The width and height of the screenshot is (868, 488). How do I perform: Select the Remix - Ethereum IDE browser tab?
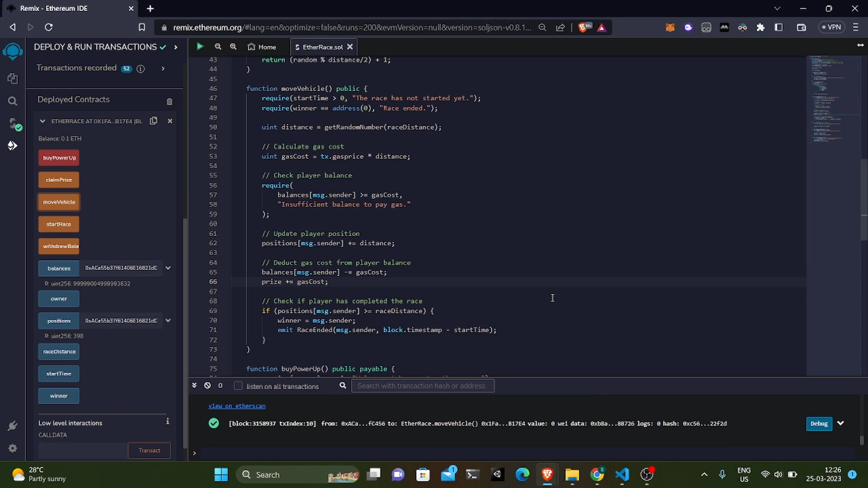tap(70, 9)
